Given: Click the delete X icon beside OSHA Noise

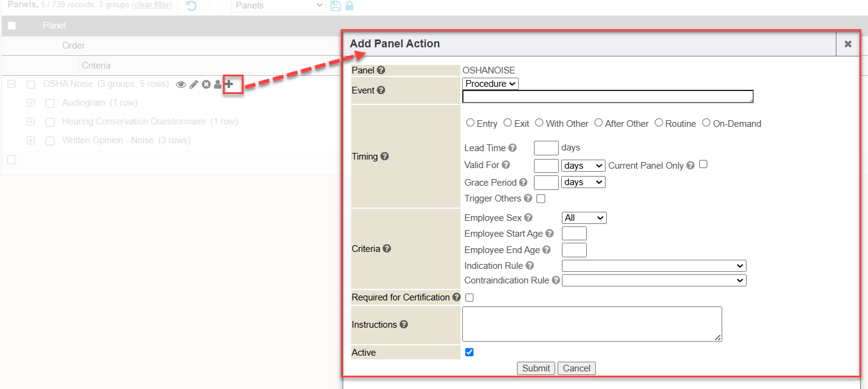Looking at the screenshot, I should [206, 84].
